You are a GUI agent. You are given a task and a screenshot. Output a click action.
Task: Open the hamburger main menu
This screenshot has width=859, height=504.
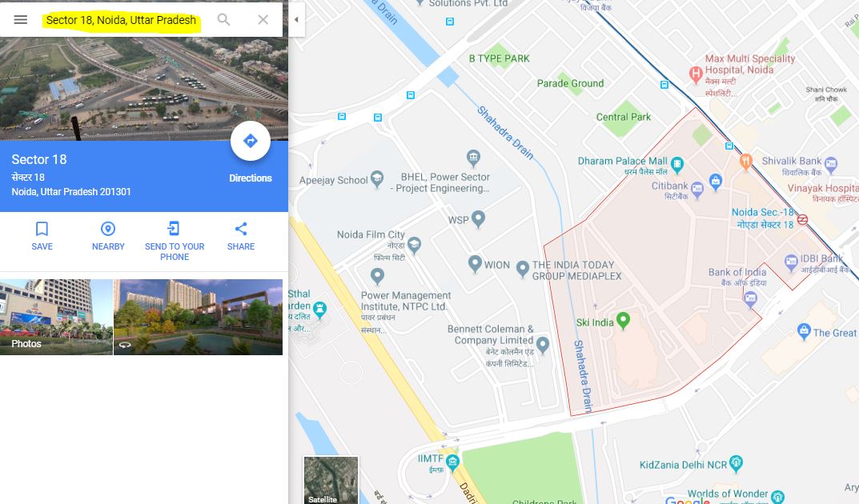tap(20, 20)
